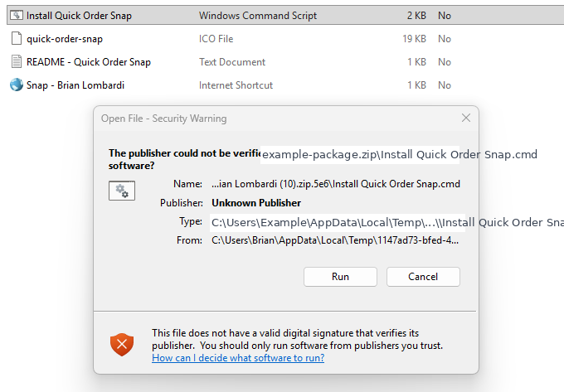Click the Open File - Security Warning title
Viewport: 564px width, 392px height.
click(x=163, y=119)
